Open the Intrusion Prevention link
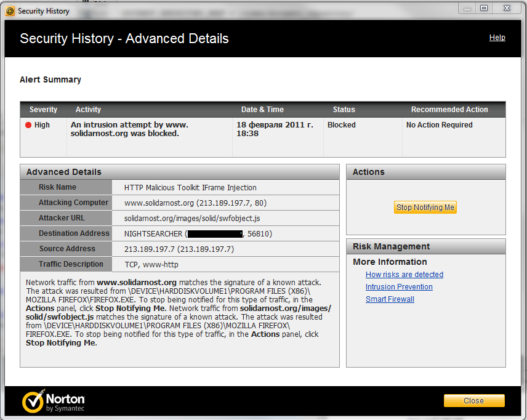527x420 pixels. coord(399,287)
